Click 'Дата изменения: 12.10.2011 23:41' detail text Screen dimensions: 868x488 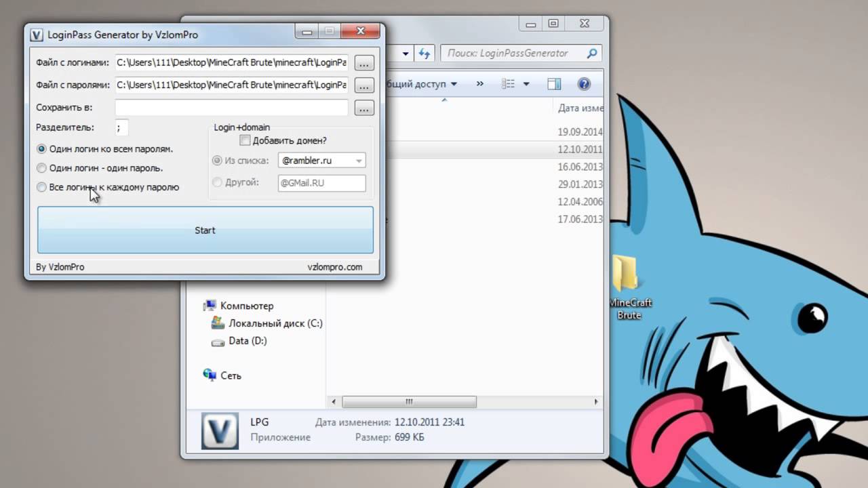coord(390,422)
